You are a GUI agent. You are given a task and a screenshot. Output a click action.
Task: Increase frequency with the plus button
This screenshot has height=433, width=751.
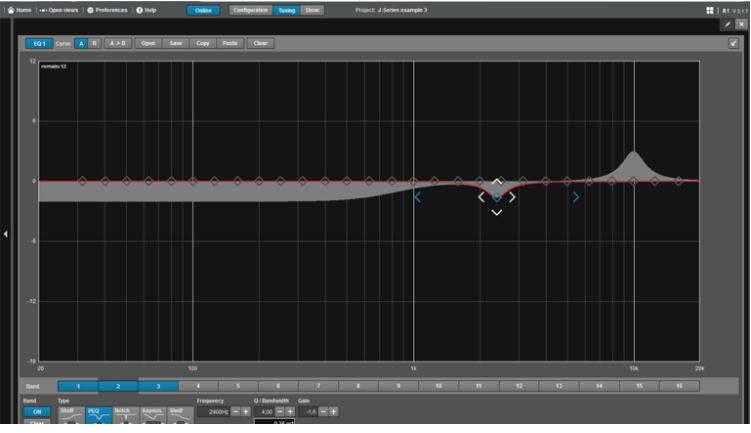(246, 411)
